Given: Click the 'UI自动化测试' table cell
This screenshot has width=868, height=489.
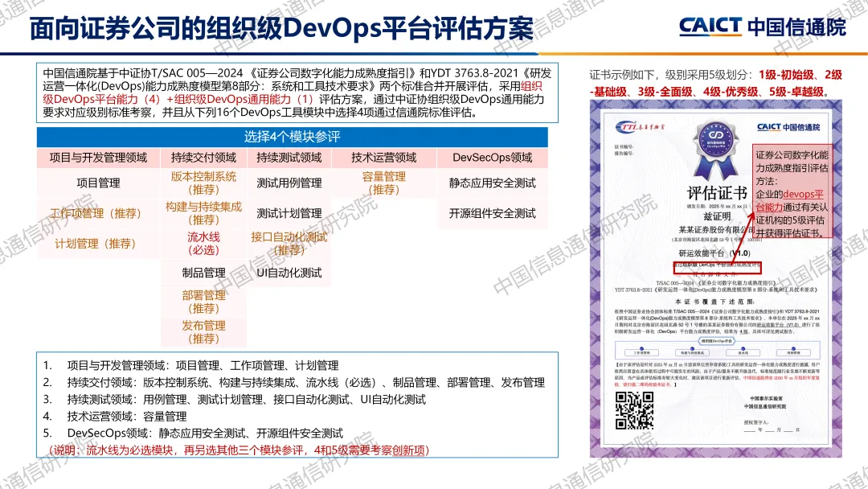Looking at the screenshot, I should pos(289,273).
